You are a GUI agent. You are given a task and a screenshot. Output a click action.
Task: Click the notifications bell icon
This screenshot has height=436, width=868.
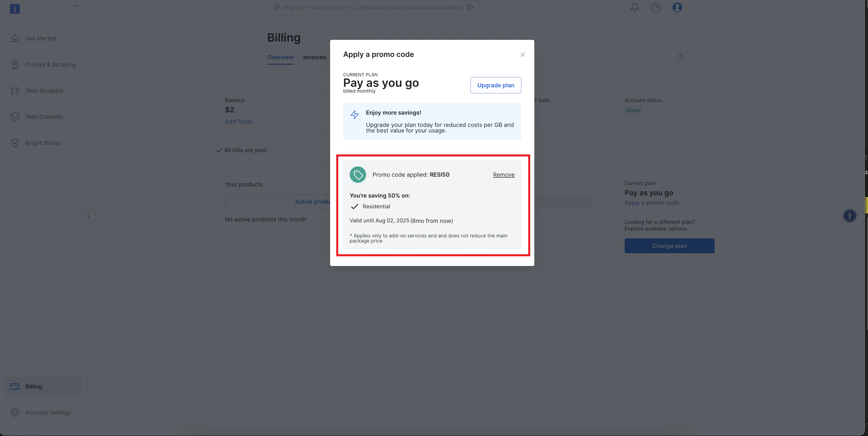[634, 7]
